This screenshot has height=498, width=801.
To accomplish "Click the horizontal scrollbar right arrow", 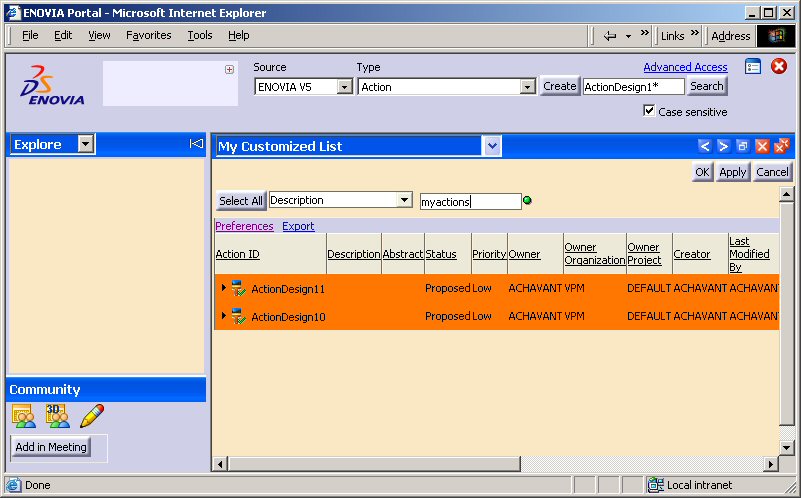I will point(771,464).
